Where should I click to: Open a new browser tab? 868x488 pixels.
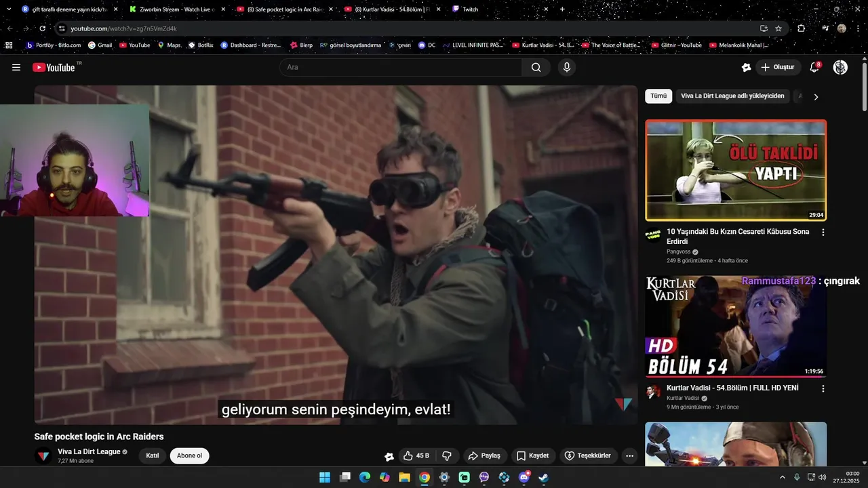point(562,9)
